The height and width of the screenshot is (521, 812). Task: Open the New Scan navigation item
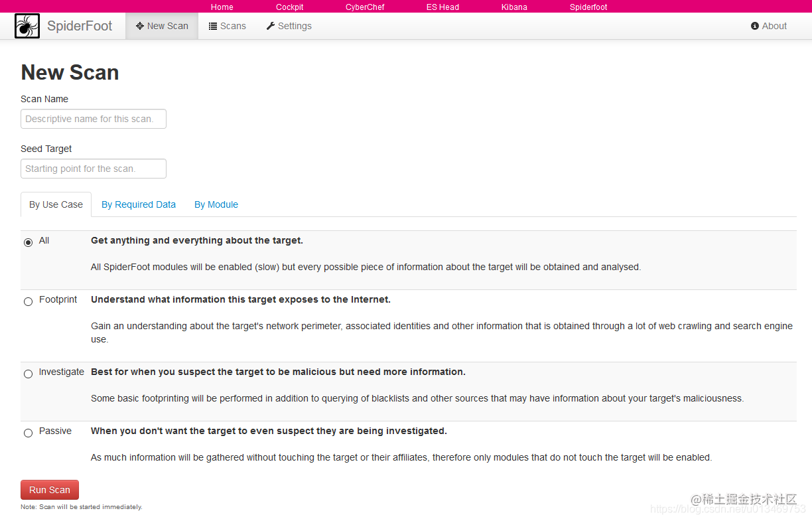162,26
